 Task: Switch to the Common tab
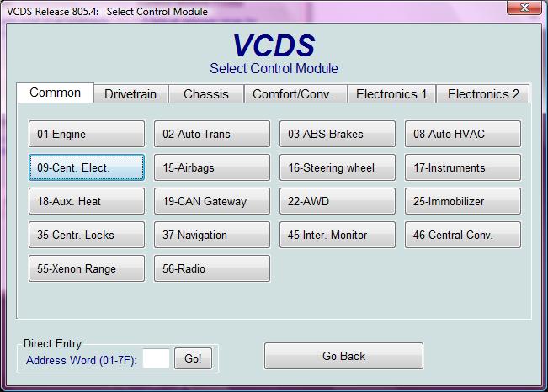[x=56, y=93]
